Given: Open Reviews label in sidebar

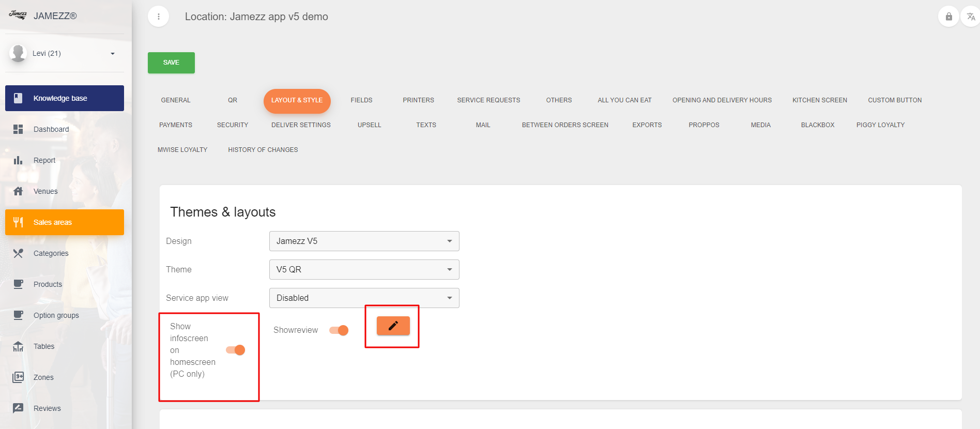Looking at the screenshot, I should pos(47,408).
